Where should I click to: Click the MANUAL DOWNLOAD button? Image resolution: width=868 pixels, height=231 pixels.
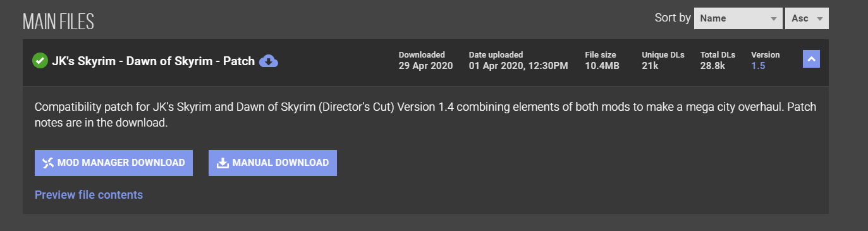(x=272, y=163)
